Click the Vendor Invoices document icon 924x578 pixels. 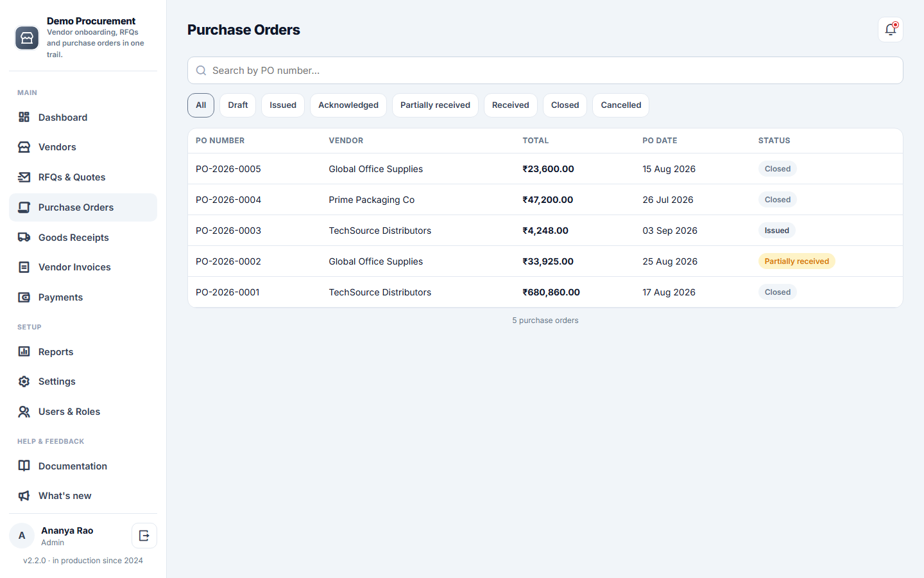click(x=24, y=267)
